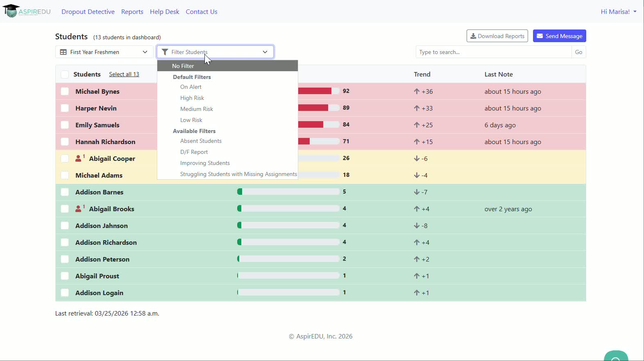Click the up arrow trend for Harper Nevin
The height and width of the screenshot is (361, 644).
[x=417, y=108]
